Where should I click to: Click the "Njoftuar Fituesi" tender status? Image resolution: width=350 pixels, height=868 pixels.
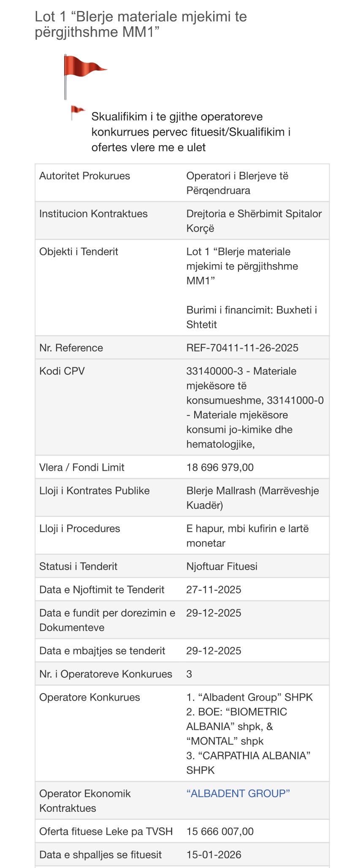(222, 566)
